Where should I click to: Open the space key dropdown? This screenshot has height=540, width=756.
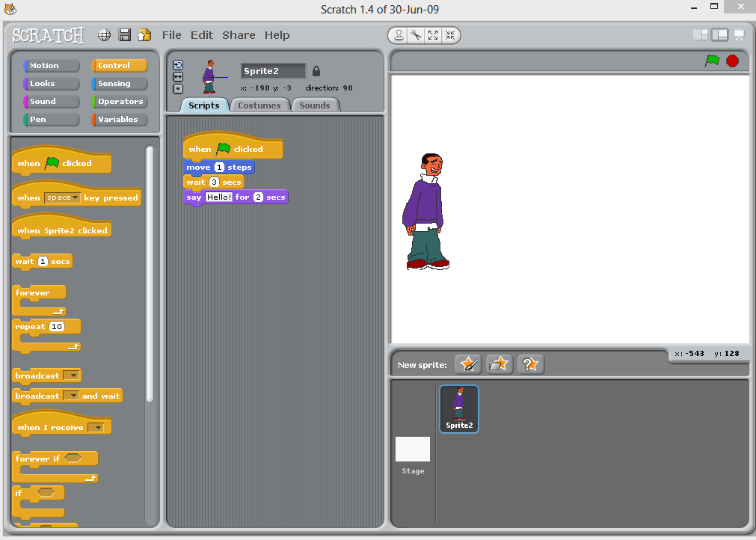(62, 197)
